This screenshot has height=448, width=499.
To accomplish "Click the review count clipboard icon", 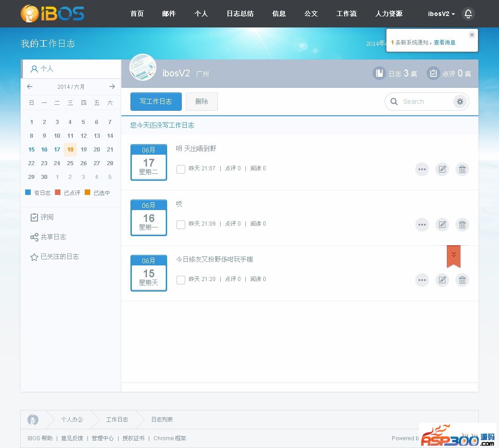I will coord(433,74).
